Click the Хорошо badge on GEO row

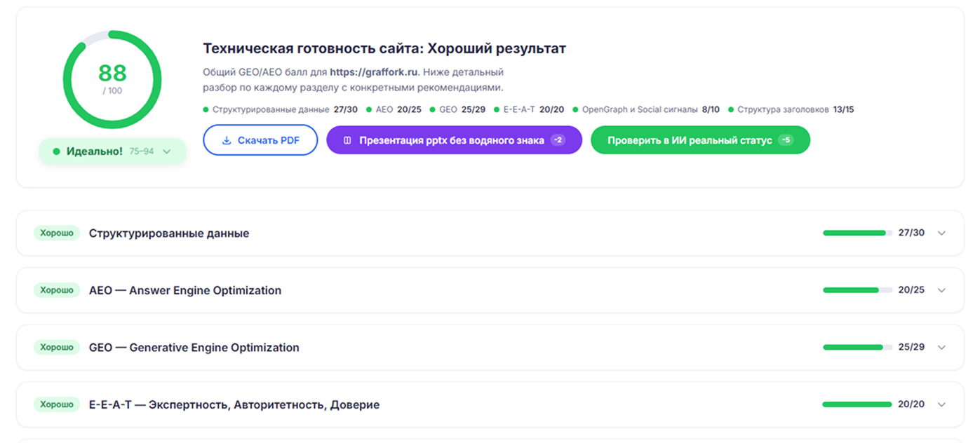click(x=57, y=347)
